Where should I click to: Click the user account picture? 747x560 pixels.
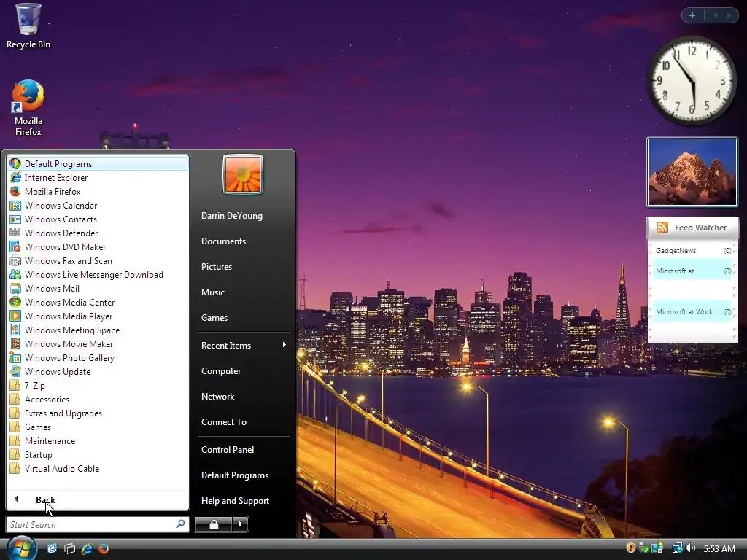[242, 174]
